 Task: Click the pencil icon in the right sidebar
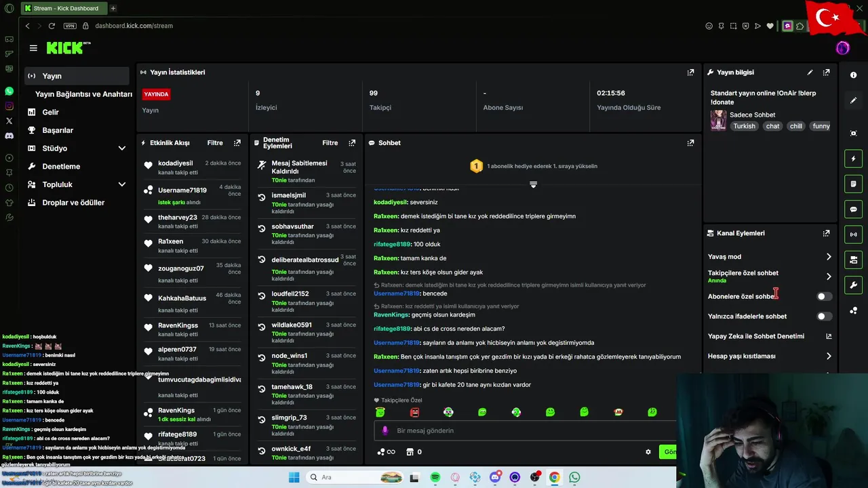[x=854, y=100]
